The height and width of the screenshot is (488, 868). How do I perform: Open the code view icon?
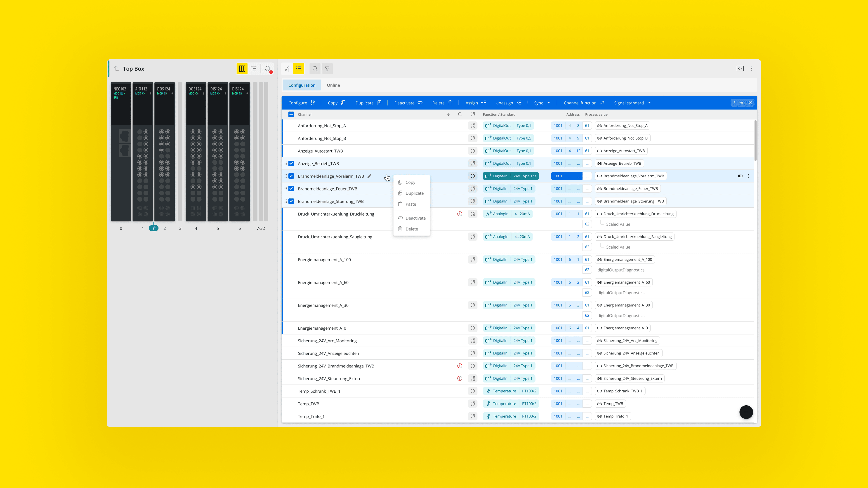740,69
